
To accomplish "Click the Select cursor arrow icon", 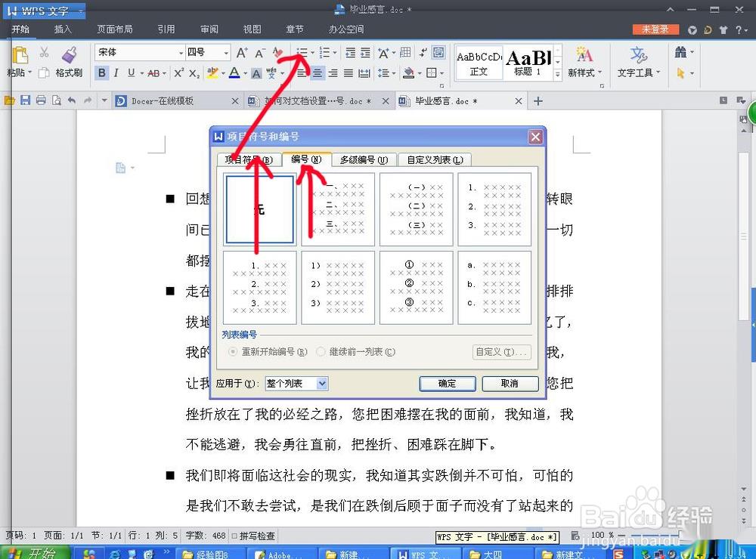I will click(680, 73).
